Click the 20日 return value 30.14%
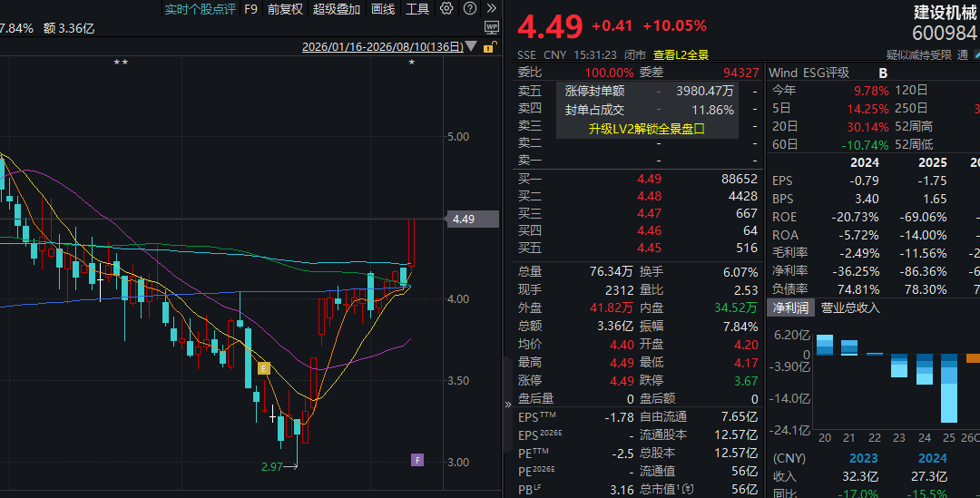 (867, 127)
